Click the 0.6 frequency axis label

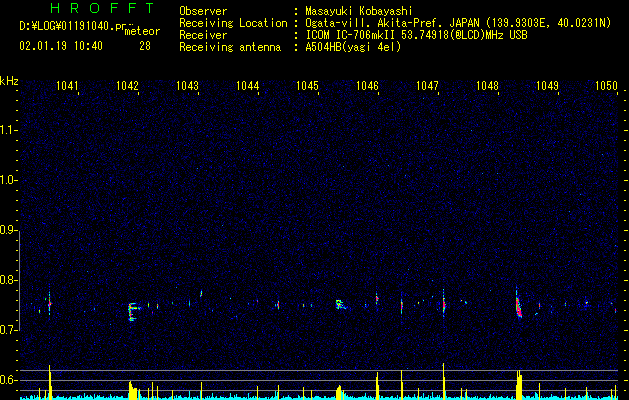pyautogui.click(x=9, y=380)
